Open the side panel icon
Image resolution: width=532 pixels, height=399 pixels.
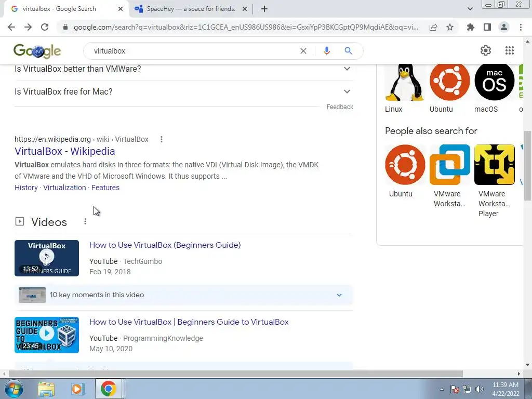(487, 27)
